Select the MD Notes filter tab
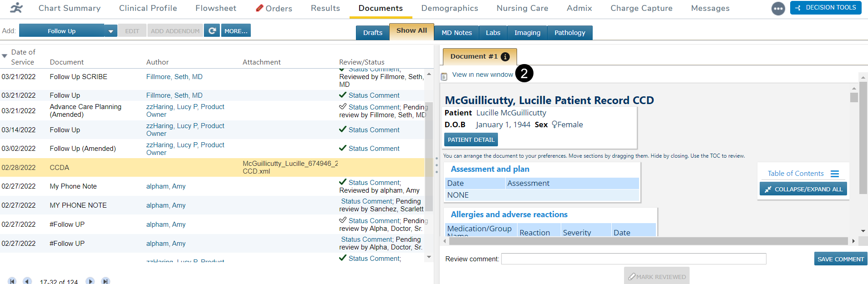 457,33
